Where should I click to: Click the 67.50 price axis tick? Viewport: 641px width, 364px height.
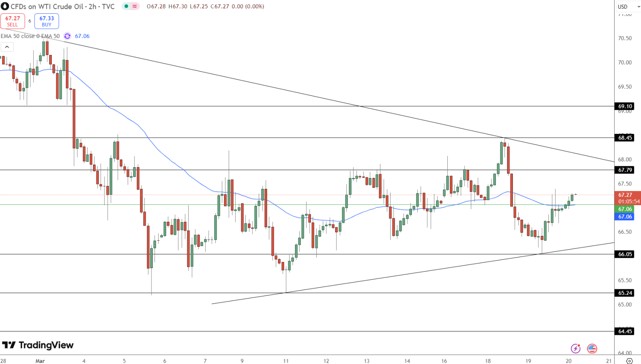625,183
